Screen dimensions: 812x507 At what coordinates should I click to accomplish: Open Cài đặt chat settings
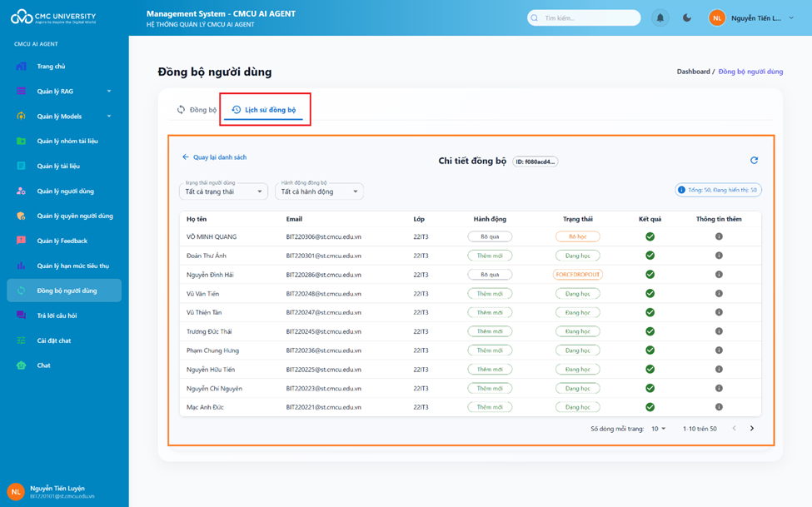coord(53,340)
